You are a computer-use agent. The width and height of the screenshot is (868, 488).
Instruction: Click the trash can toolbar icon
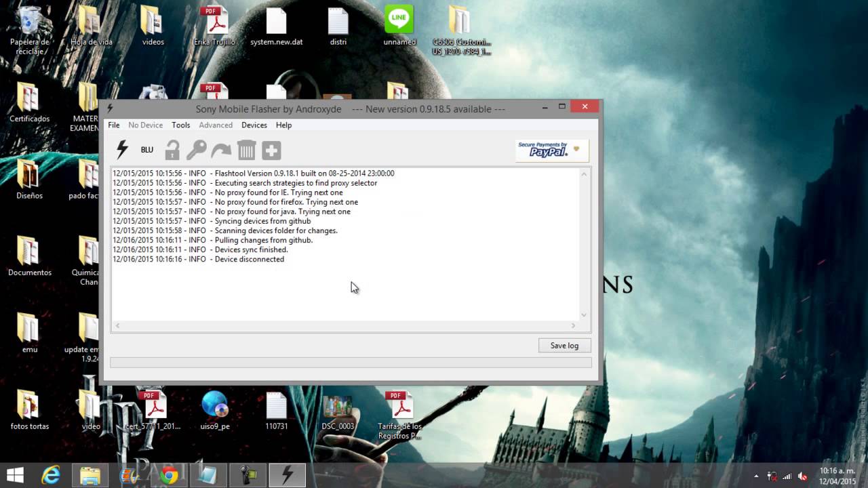coord(247,150)
